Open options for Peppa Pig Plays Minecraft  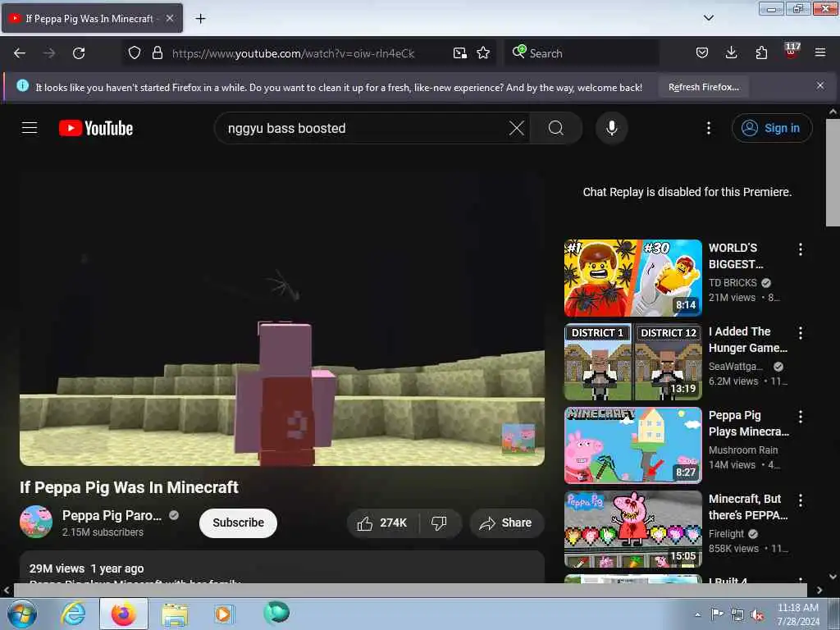point(801,416)
